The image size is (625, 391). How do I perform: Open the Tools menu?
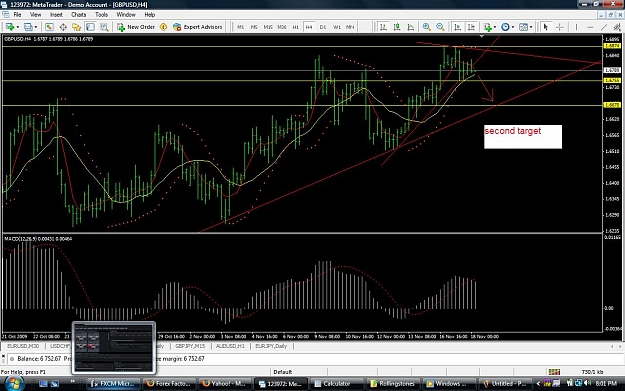pos(101,15)
